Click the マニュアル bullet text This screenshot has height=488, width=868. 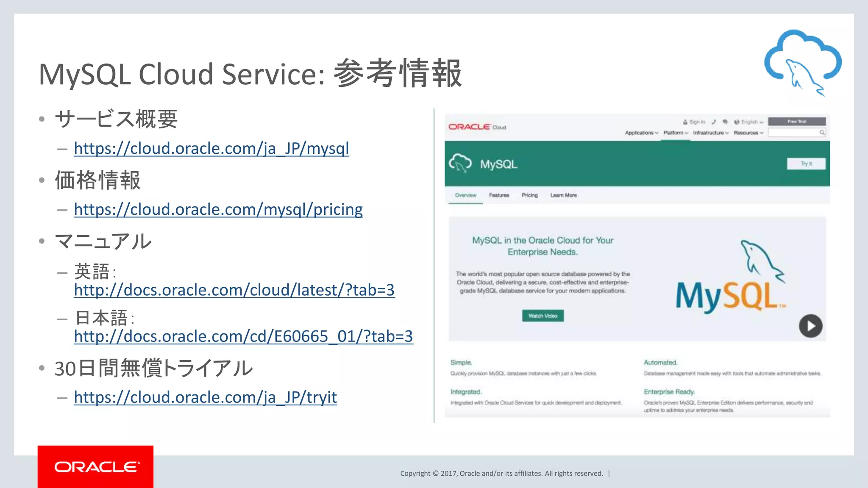(x=103, y=241)
